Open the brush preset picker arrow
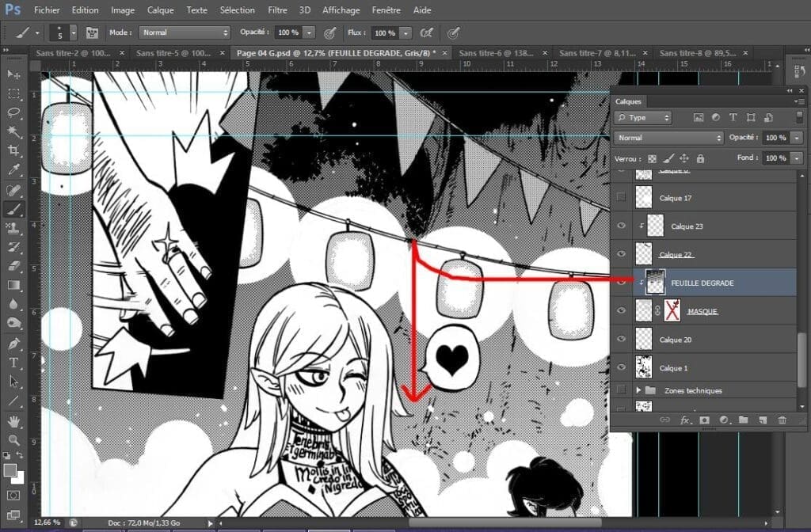The width and height of the screenshot is (811, 532). click(74, 32)
